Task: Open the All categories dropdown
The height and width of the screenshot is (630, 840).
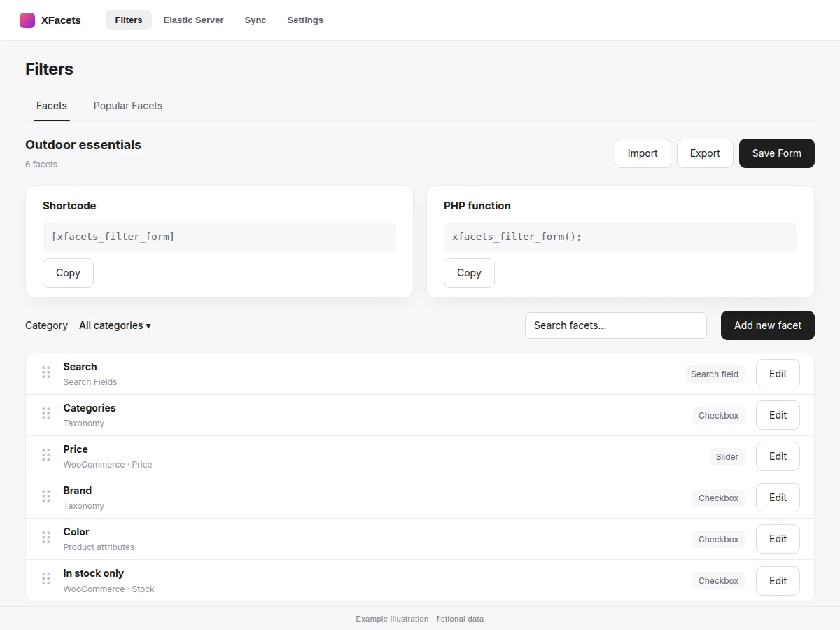Action: pos(115,325)
